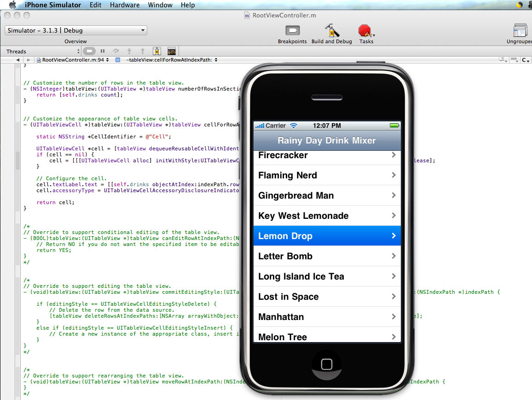Viewport: 532px width, 400px height.
Task: Click the Step Out up-arrow icon
Action: click(x=143, y=51)
